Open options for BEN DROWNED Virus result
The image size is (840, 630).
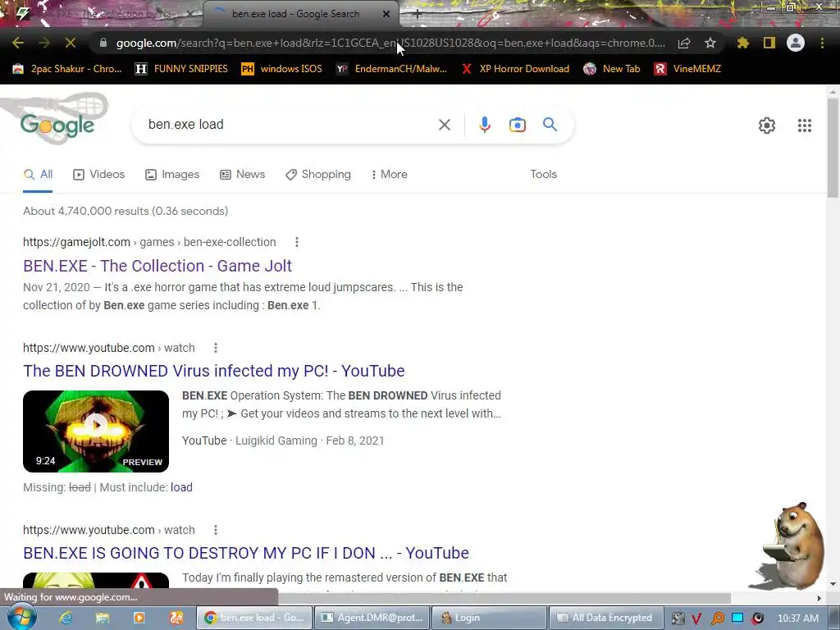[x=216, y=348]
